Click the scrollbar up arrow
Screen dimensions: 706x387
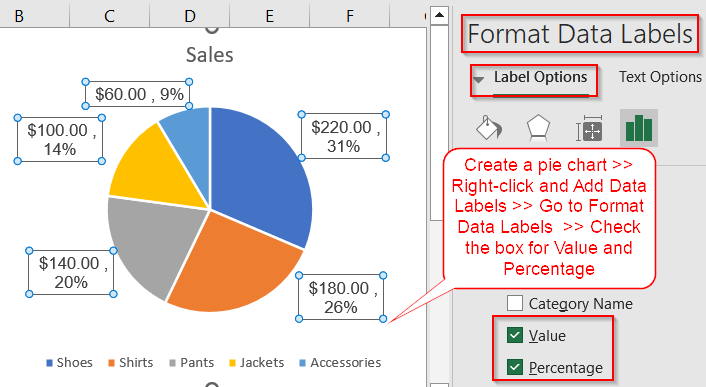point(439,16)
